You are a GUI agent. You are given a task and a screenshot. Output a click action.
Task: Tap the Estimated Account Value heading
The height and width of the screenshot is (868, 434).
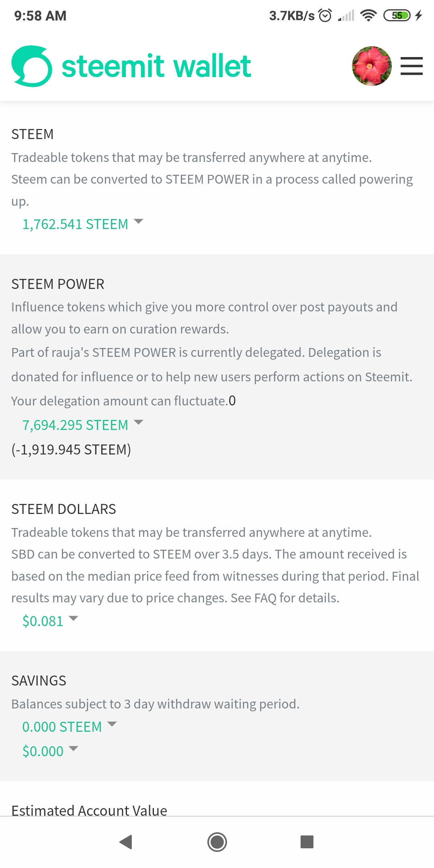click(89, 810)
